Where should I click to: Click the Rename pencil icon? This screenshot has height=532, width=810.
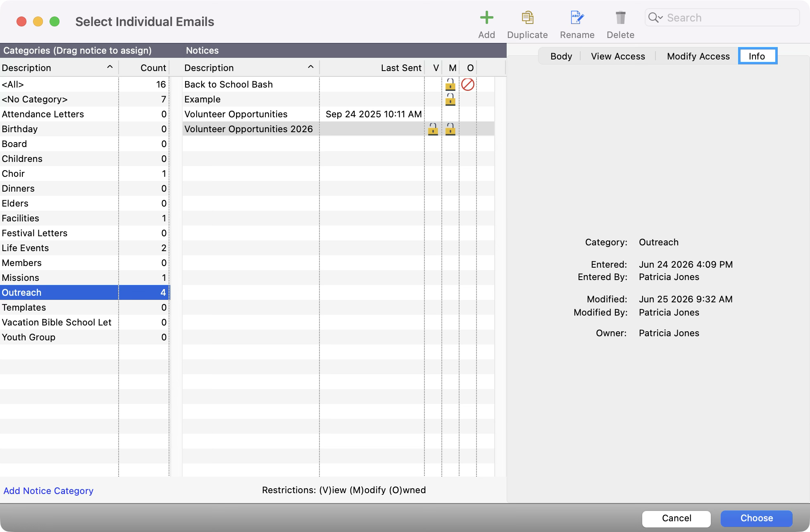click(x=577, y=18)
